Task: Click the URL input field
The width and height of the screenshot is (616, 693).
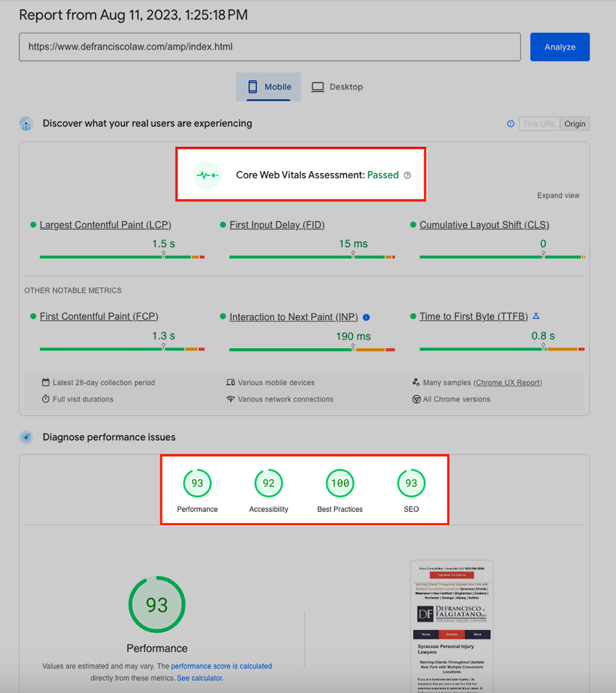Action: [x=269, y=47]
